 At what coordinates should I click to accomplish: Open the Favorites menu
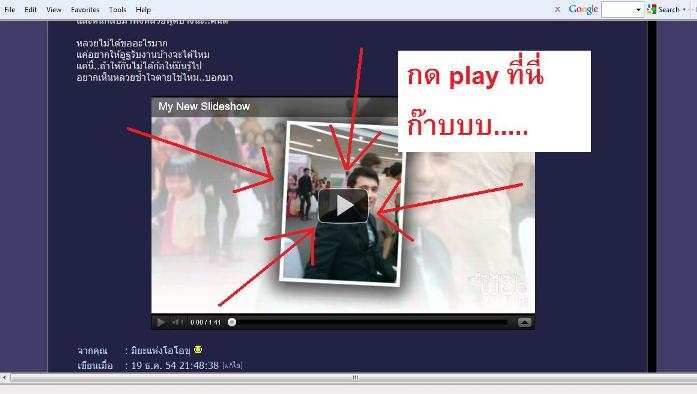[x=85, y=9]
